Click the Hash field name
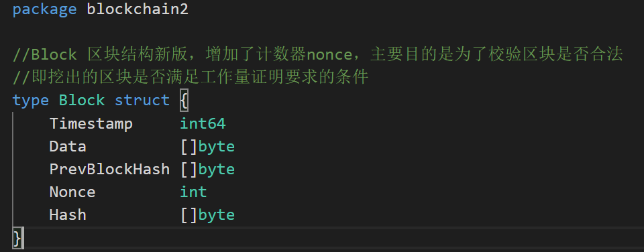This screenshot has width=644, height=252. (x=68, y=214)
